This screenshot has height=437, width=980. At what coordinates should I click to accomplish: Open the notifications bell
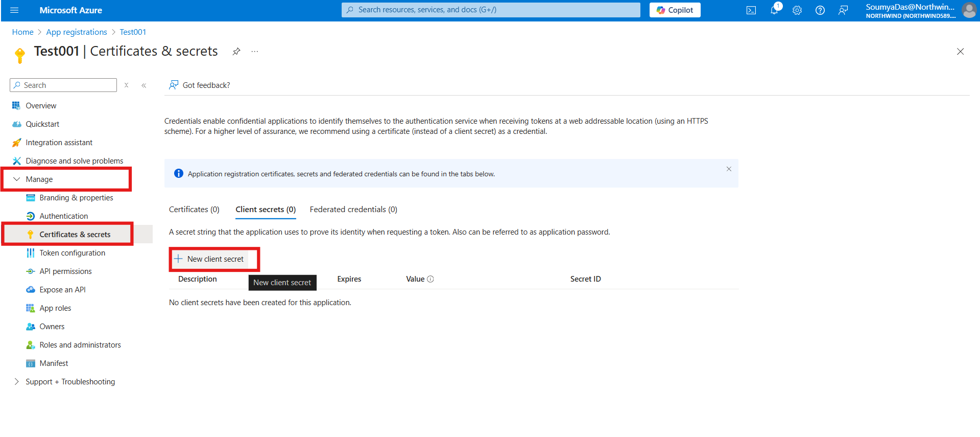point(774,10)
